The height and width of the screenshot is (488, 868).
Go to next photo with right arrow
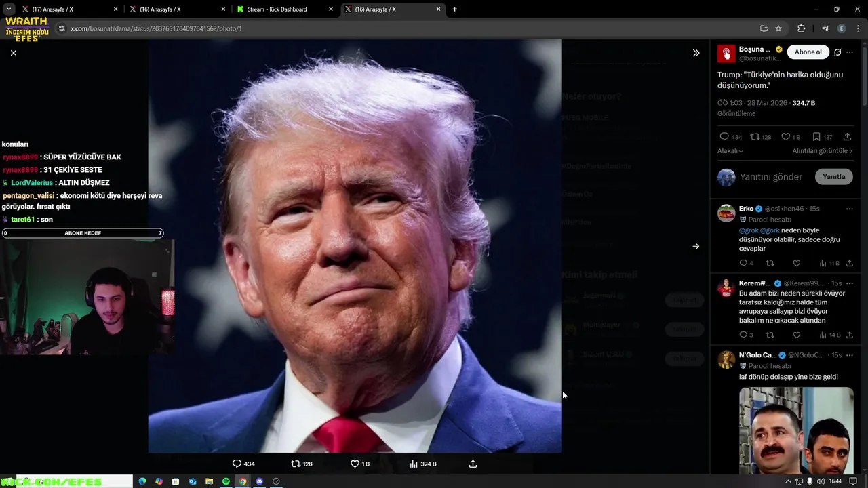click(x=696, y=246)
